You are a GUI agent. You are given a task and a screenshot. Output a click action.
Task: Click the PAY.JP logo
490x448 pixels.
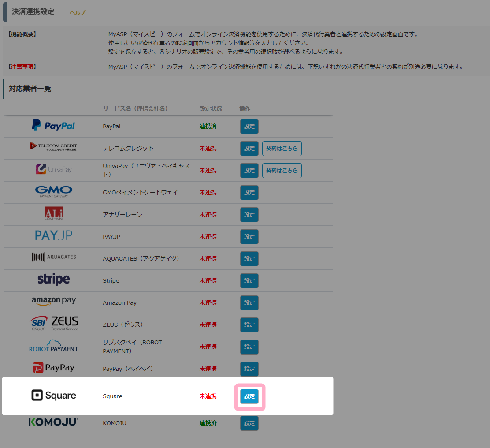pyautogui.click(x=53, y=235)
